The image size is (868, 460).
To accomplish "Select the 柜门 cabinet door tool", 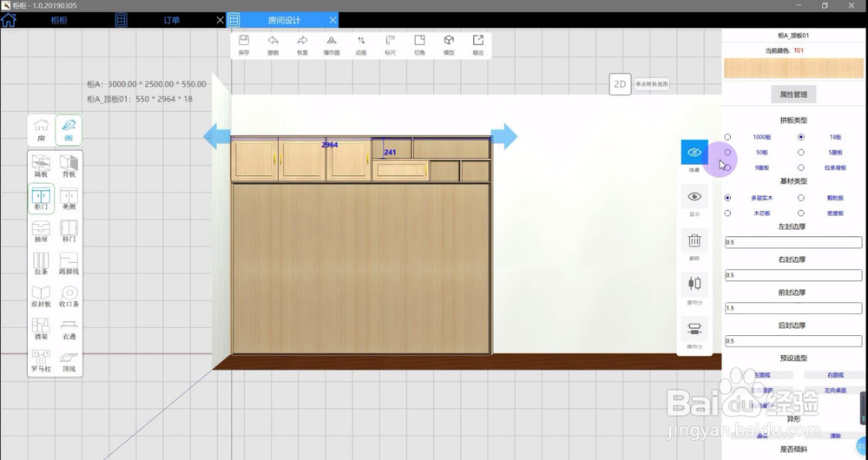I will click(41, 199).
